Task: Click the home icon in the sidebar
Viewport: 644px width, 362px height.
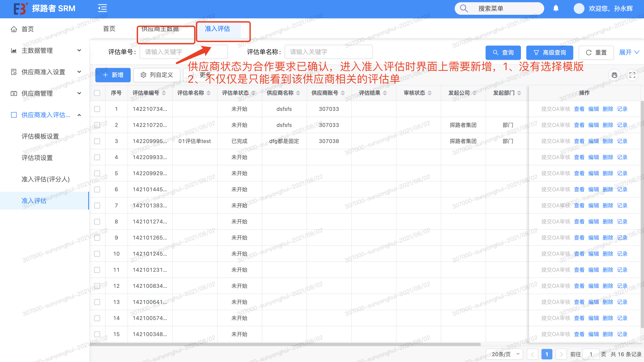Action: (x=14, y=29)
